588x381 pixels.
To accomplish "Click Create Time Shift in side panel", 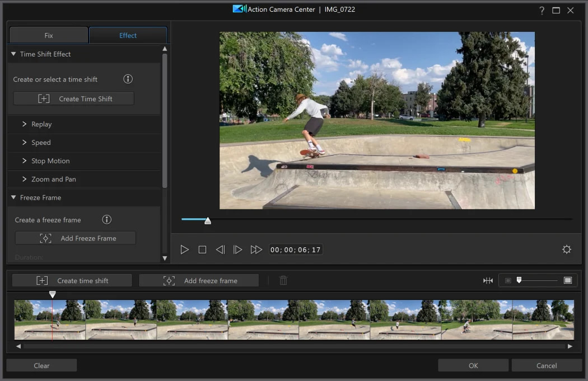I will point(74,98).
